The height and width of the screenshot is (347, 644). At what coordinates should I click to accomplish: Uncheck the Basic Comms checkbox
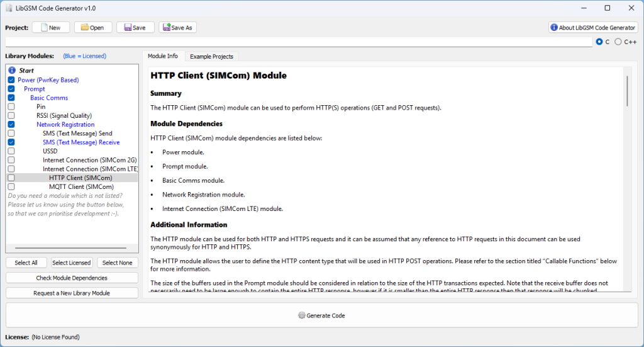point(11,98)
